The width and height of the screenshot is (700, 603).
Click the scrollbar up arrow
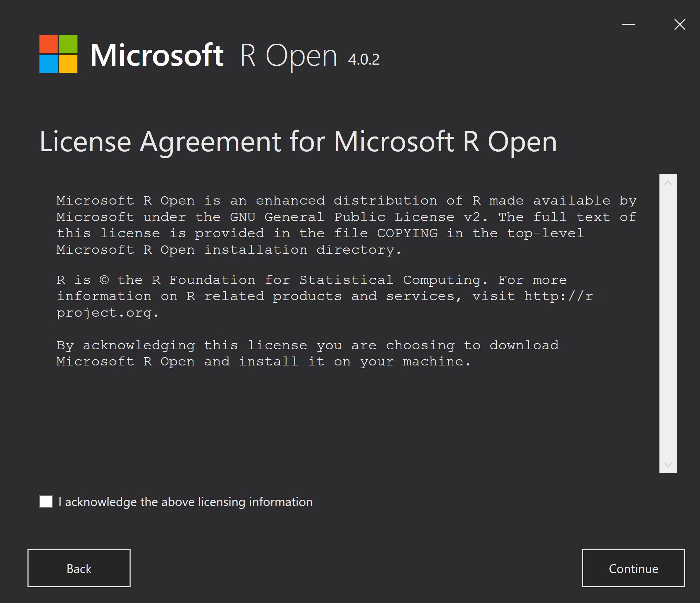668,183
